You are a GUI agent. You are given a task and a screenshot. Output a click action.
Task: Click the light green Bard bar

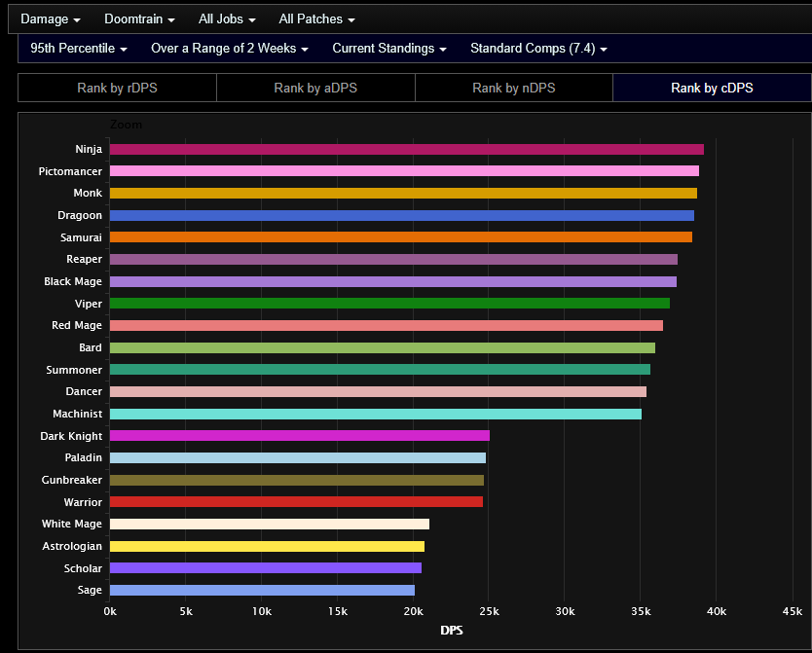383,347
